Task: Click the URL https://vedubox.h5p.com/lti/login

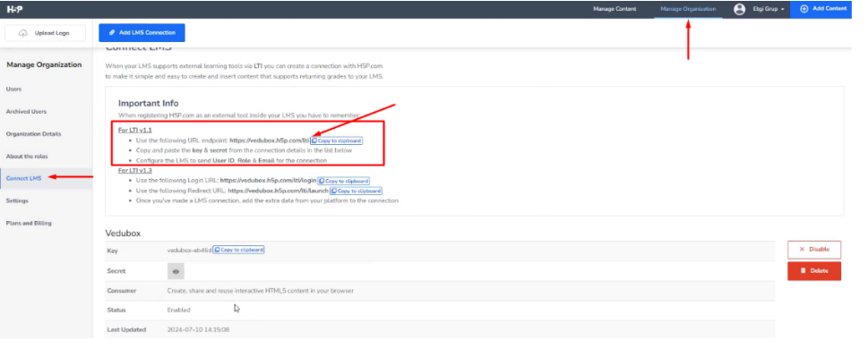Action: click(268, 181)
